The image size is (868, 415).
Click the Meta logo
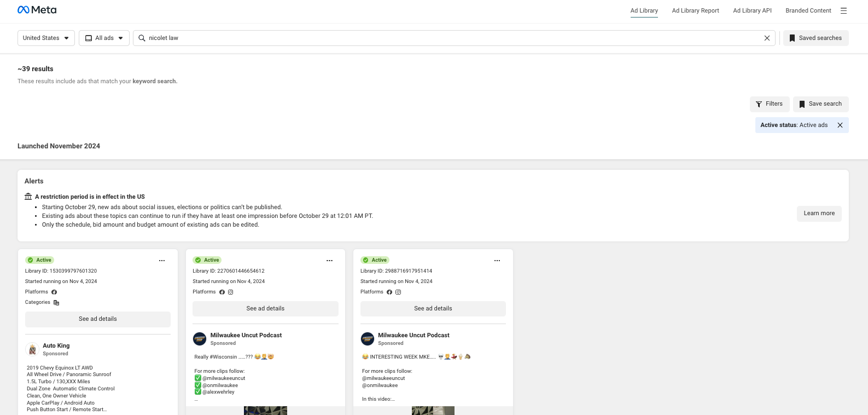tap(37, 10)
